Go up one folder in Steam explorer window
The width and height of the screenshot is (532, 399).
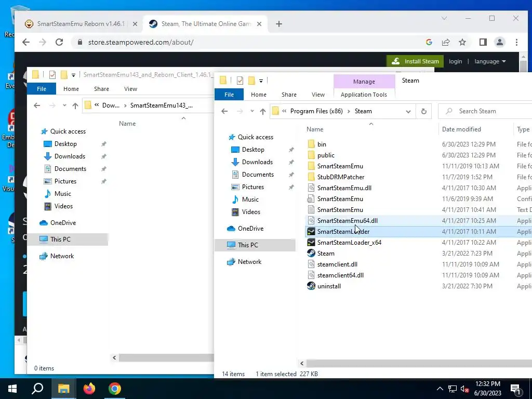click(262, 111)
